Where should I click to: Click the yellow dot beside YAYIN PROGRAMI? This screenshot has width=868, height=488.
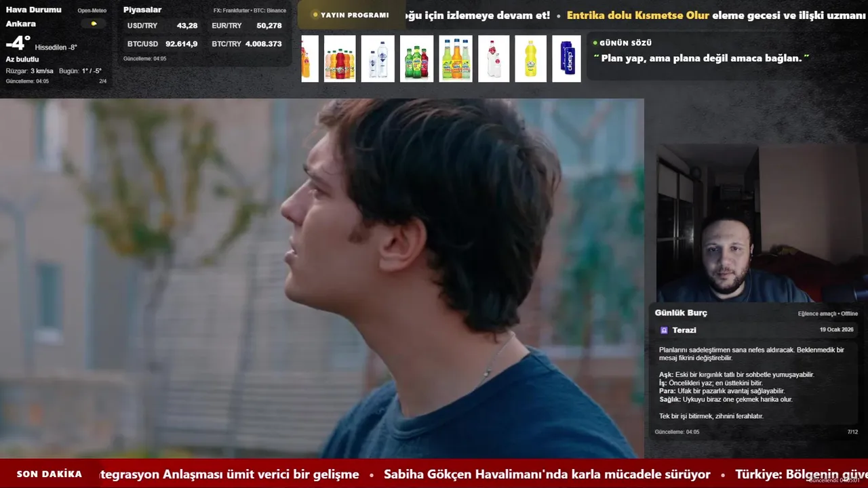[315, 15]
